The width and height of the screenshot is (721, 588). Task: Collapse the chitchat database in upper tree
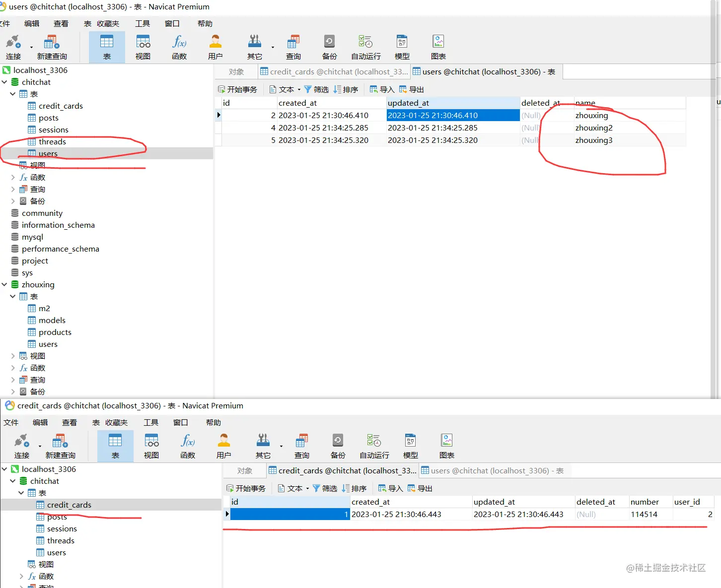click(x=4, y=82)
